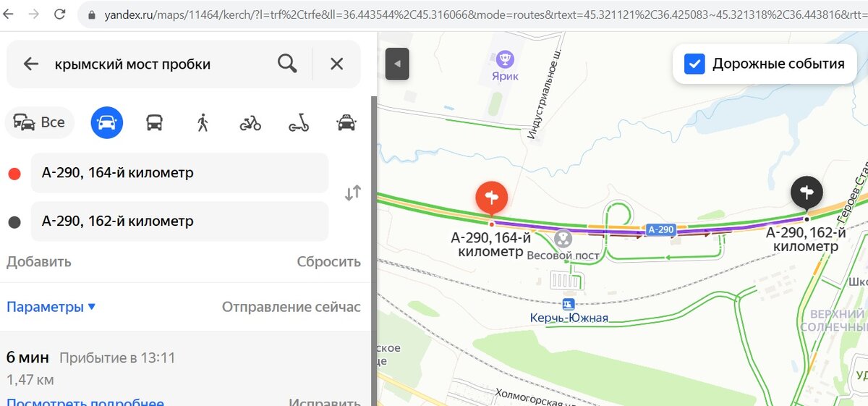Viewport: 868px width, 406px height.
Task: Reload the page in browser toolbar
Action: pyautogui.click(x=60, y=14)
